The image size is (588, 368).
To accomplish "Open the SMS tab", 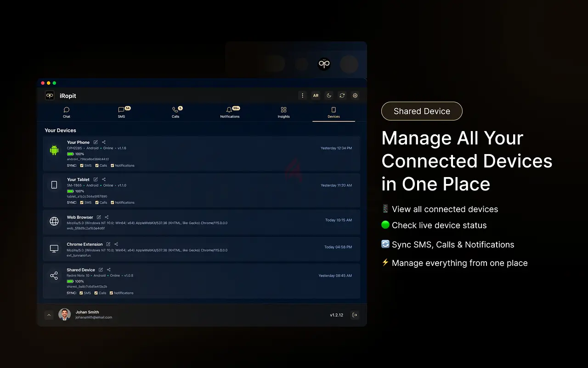I will (121, 113).
